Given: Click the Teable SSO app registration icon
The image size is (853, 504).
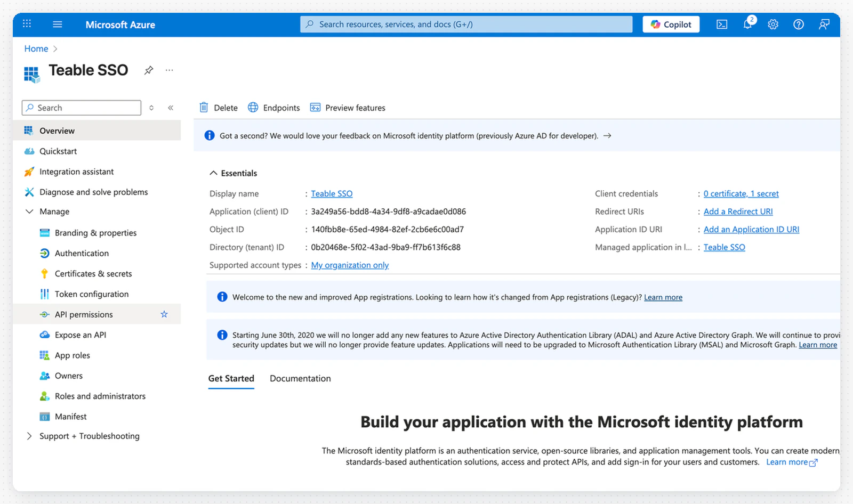Looking at the screenshot, I should coord(32,75).
